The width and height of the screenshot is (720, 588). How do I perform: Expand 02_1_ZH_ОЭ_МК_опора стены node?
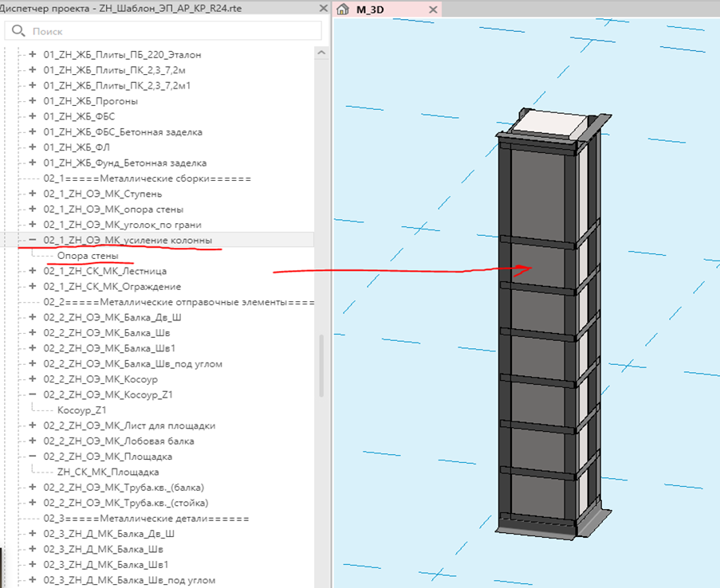(x=33, y=209)
